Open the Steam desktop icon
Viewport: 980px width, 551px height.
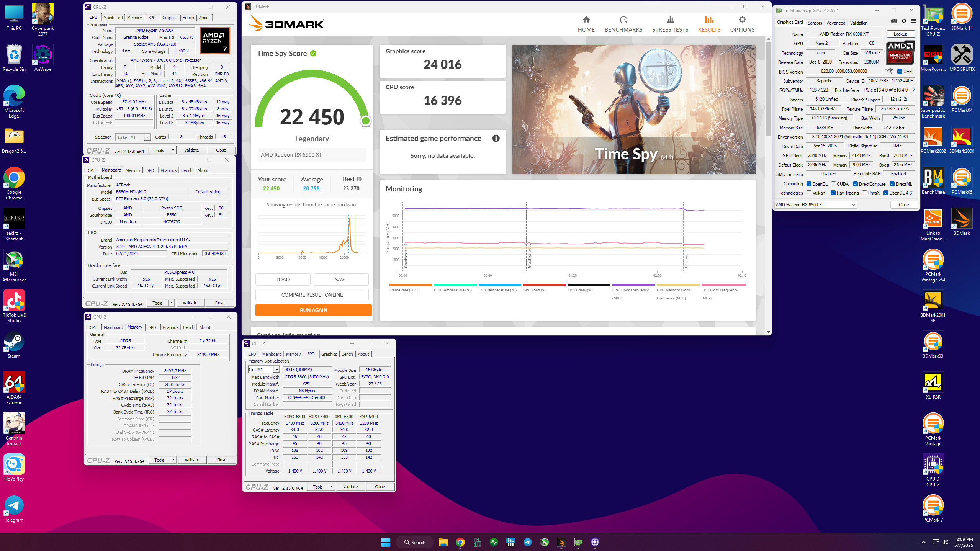point(14,345)
